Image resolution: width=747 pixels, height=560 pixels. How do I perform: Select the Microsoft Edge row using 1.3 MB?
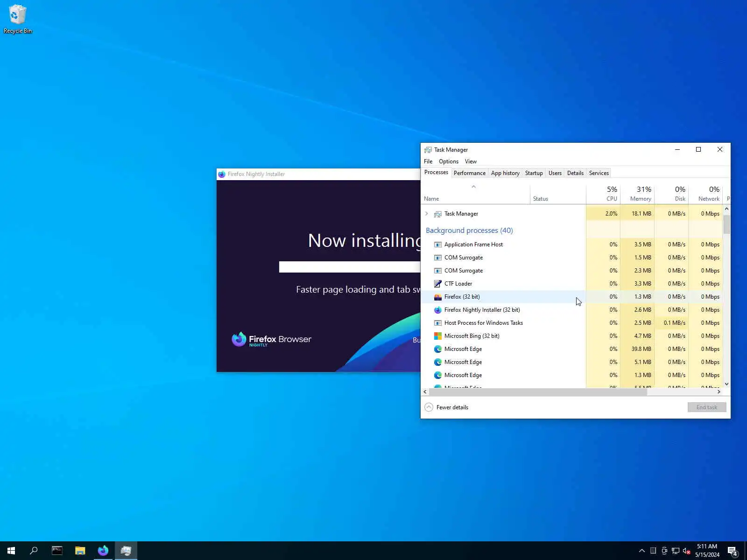click(572, 375)
